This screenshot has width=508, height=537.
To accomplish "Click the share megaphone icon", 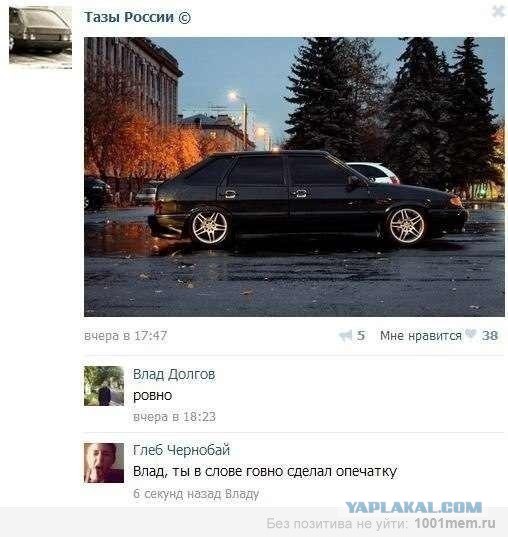I will tap(345, 336).
